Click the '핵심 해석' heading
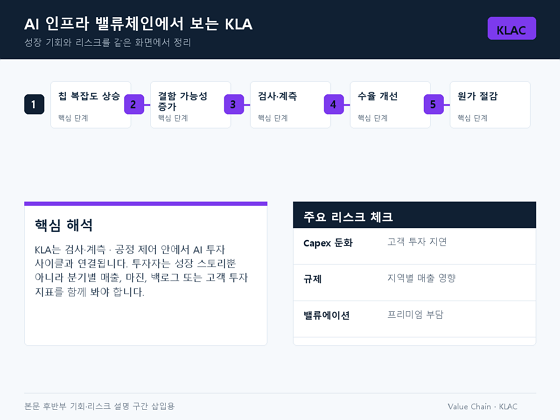The width and height of the screenshot is (560, 420). (x=64, y=225)
